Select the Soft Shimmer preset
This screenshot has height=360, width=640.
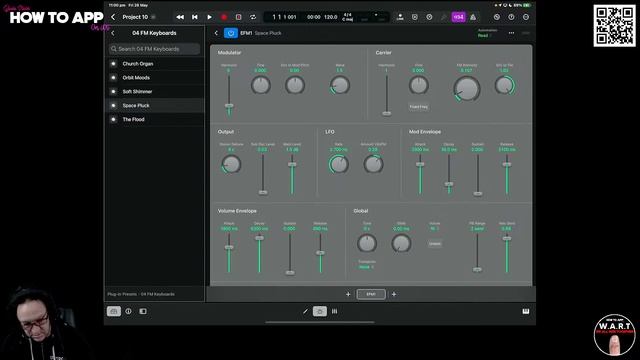pos(155,91)
